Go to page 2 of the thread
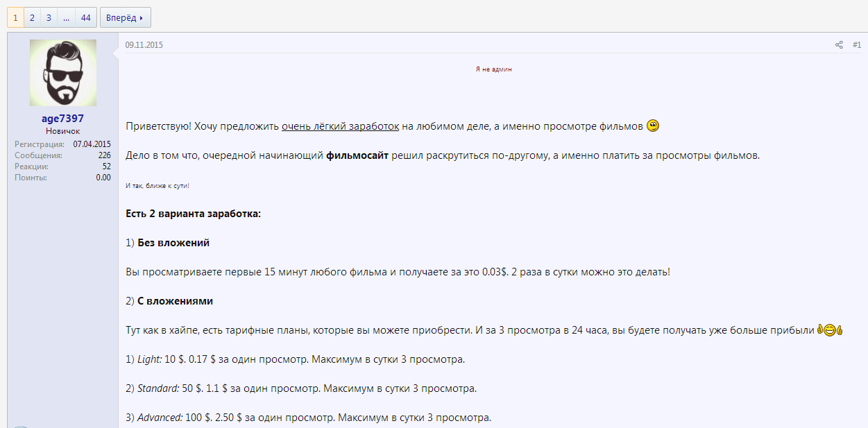The width and height of the screenshot is (868, 428). tap(32, 17)
